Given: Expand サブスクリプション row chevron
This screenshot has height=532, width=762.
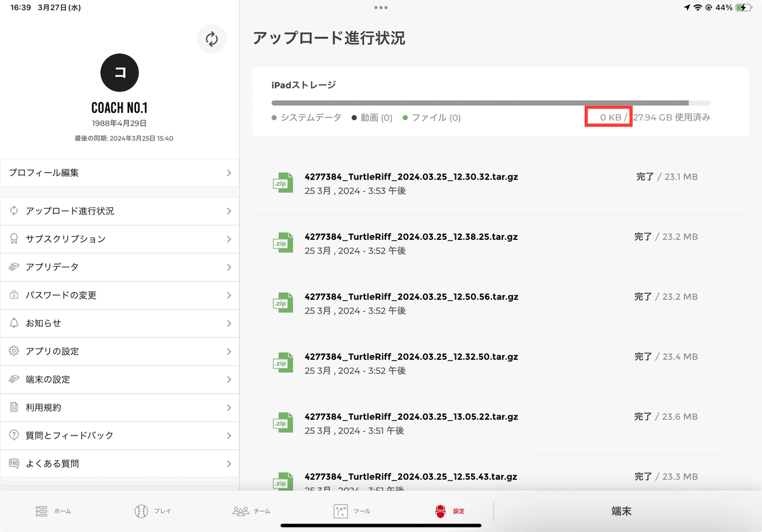Looking at the screenshot, I should coord(229,239).
